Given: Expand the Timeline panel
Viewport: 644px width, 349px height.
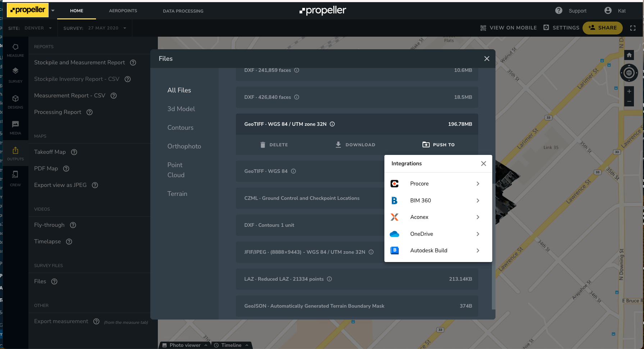Looking at the screenshot, I should [231, 345].
